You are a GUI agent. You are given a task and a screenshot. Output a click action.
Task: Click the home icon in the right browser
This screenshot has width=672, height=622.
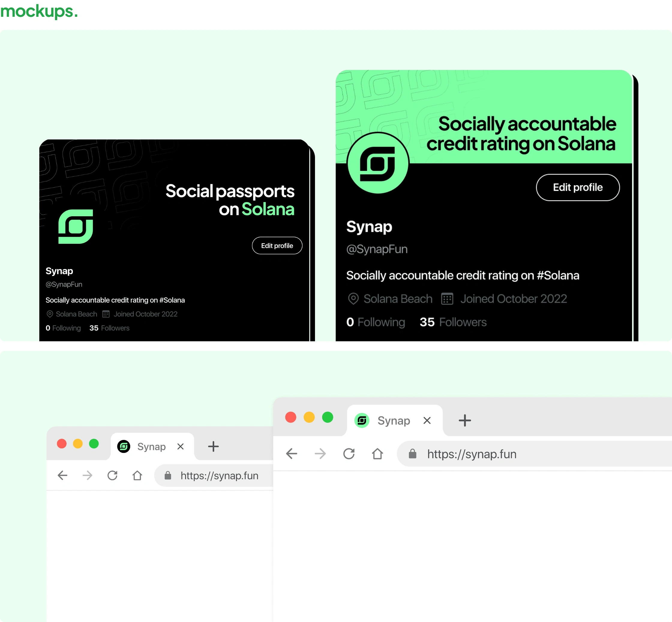coord(377,454)
